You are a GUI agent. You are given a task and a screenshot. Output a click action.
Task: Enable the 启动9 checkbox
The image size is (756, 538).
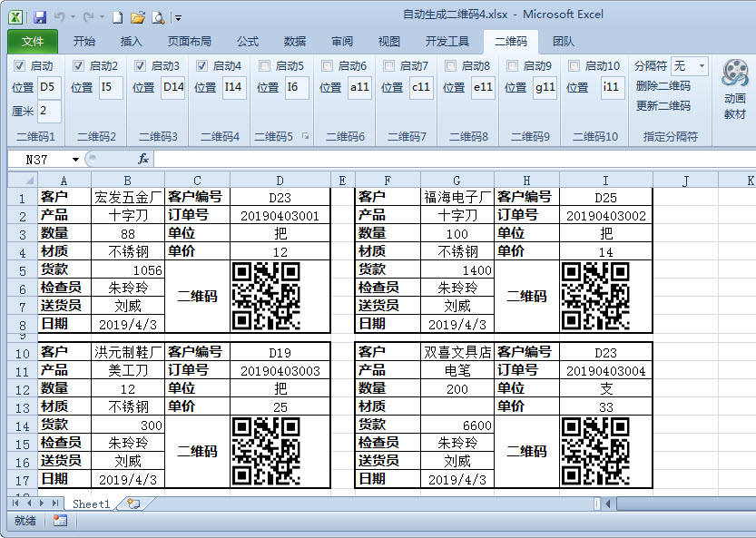(512, 66)
